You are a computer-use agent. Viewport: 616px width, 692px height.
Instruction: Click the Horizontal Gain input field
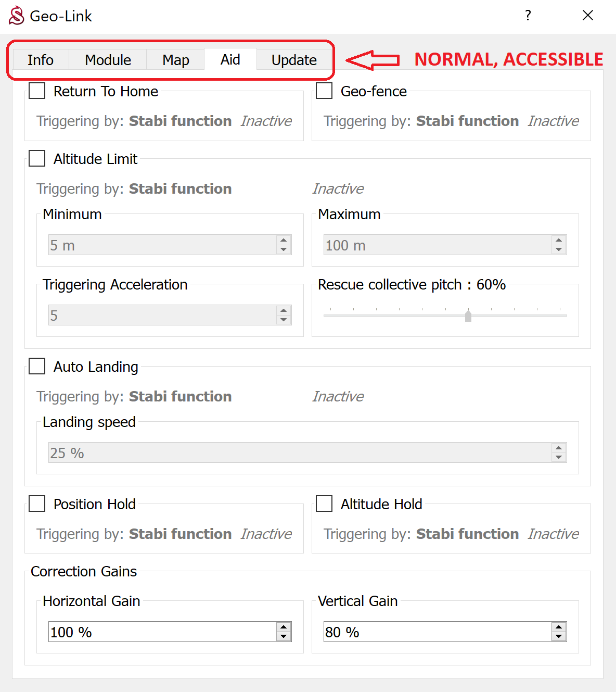tap(162, 632)
